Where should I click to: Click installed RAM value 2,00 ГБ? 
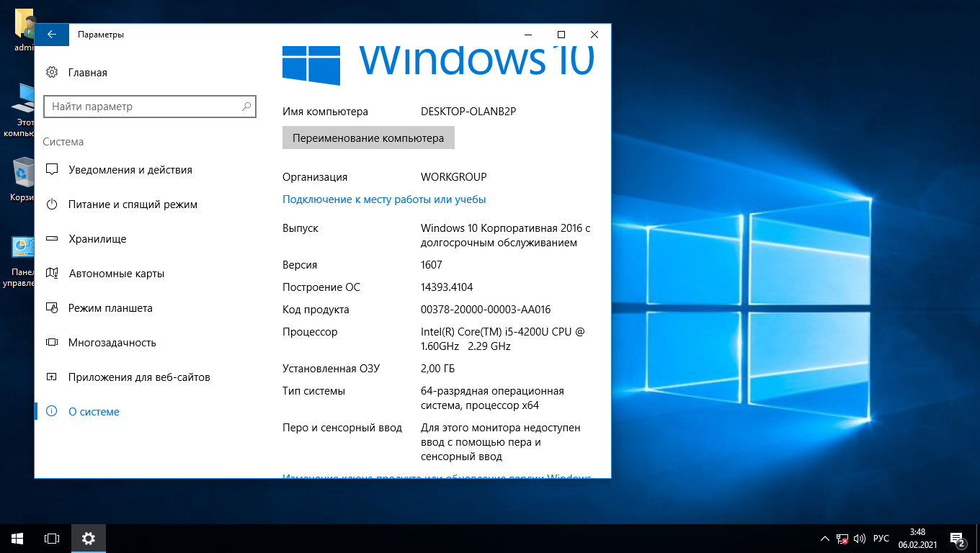[x=438, y=369]
